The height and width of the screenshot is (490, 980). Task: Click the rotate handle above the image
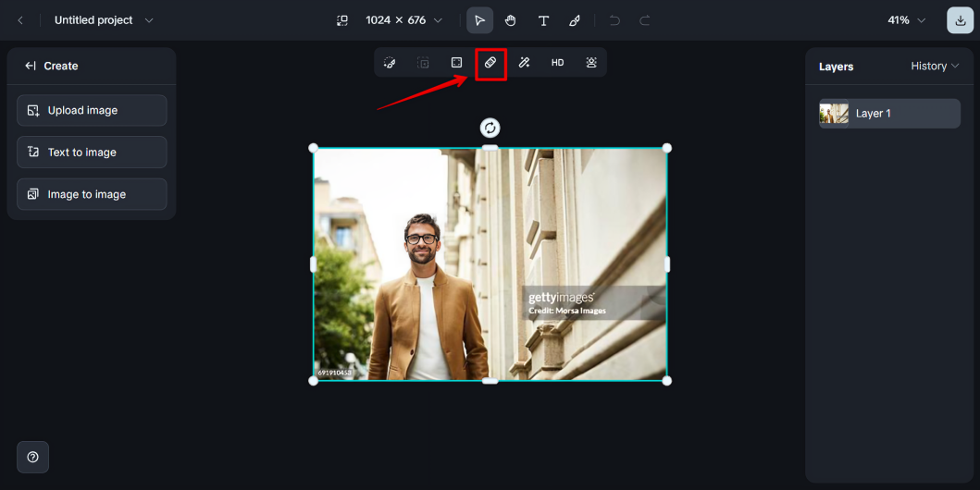490,128
